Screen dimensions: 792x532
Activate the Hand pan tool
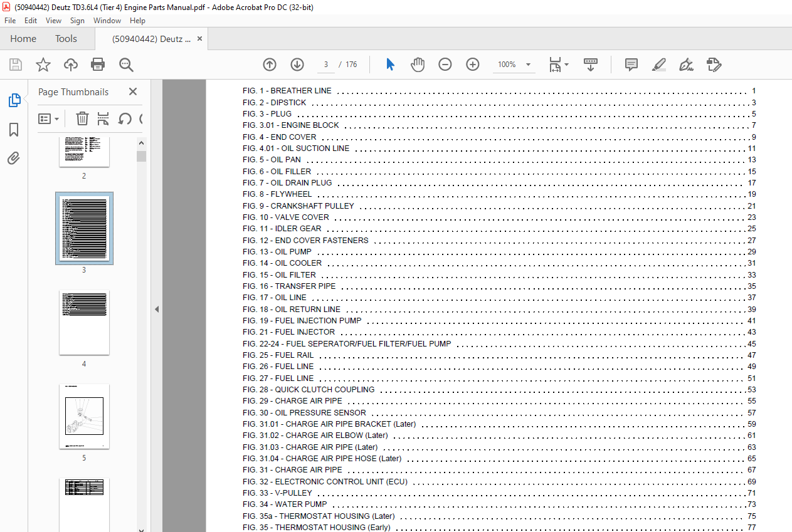pos(418,65)
